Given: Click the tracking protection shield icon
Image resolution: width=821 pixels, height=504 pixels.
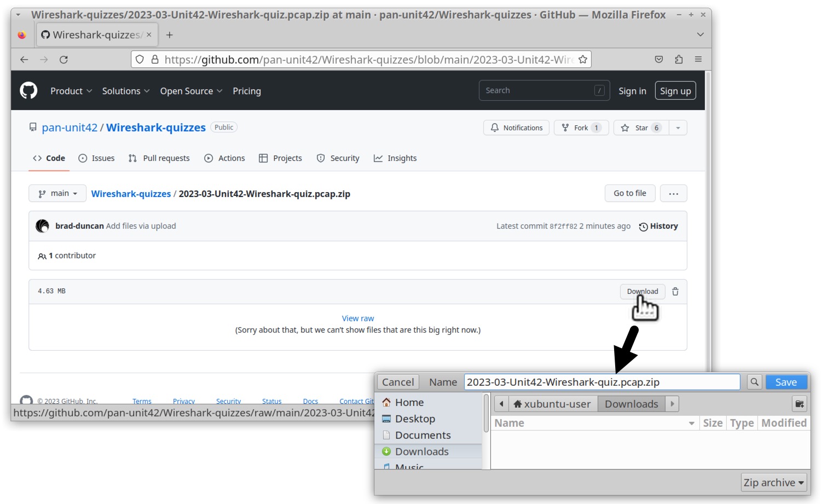Looking at the screenshot, I should tap(140, 59).
